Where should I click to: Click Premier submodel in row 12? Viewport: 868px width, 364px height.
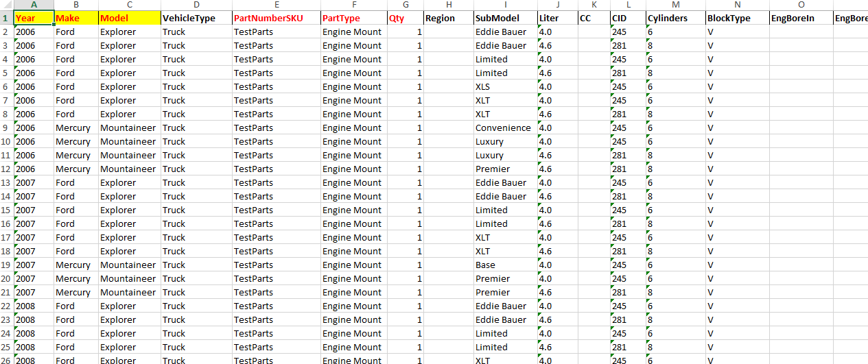point(506,169)
